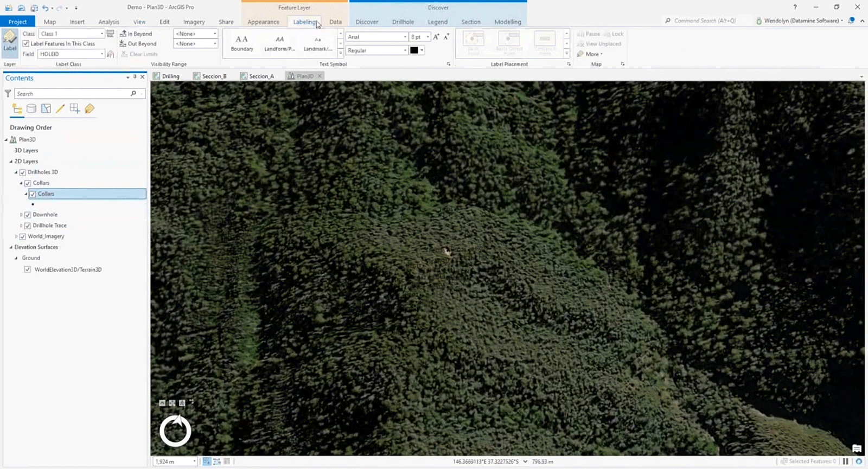The width and height of the screenshot is (868, 469).
Task: Open the More labeling options menu
Action: (x=590, y=54)
